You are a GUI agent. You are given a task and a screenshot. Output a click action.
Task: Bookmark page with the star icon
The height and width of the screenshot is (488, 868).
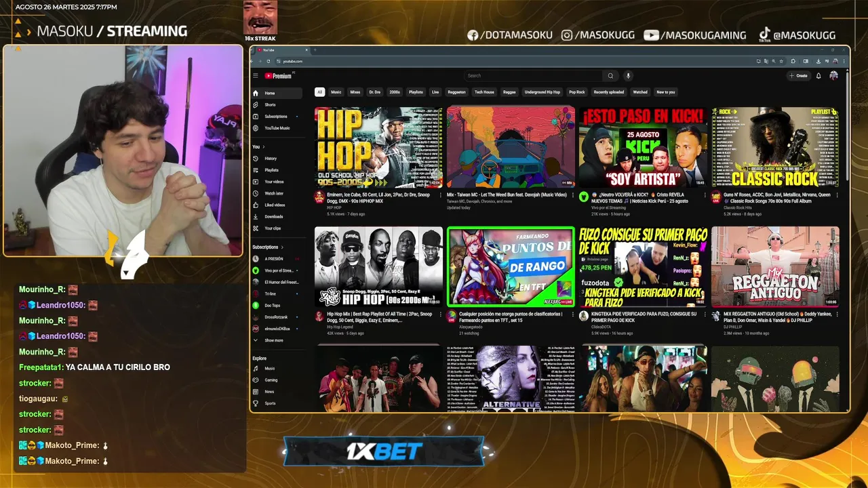[781, 61]
